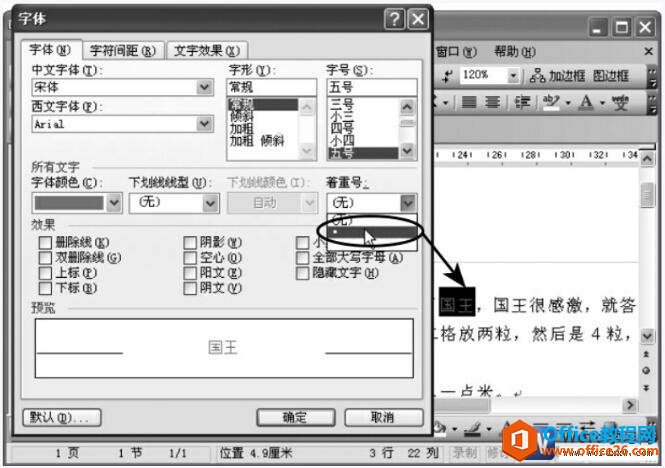The image size is (665, 468).
Task: Click the 默认 button
Action: [x=62, y=418]
